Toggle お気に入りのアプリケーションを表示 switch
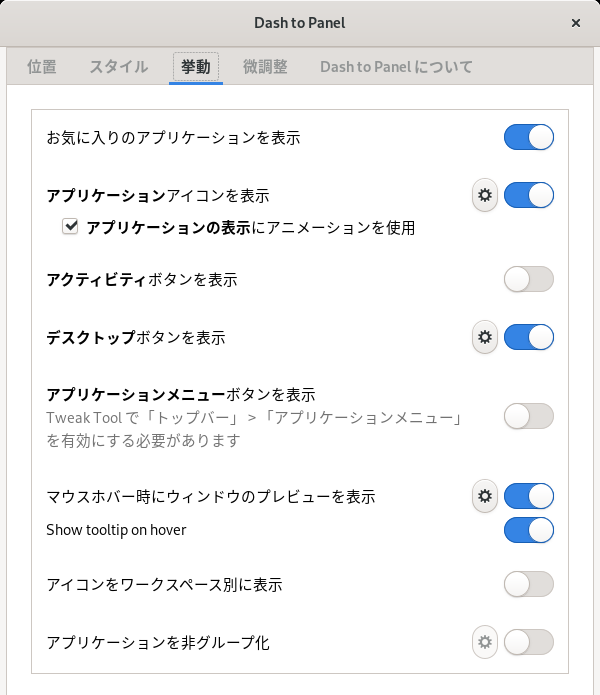The width and height of the screenshot is (600, 695). click(x=529, y=137)
